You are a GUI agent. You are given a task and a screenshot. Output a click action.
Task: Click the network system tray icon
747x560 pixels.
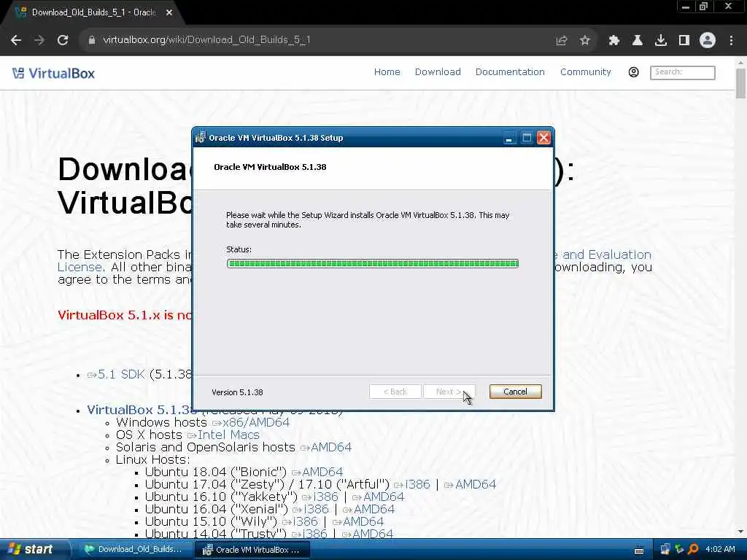pyautogui.click(x=679, y=550)
